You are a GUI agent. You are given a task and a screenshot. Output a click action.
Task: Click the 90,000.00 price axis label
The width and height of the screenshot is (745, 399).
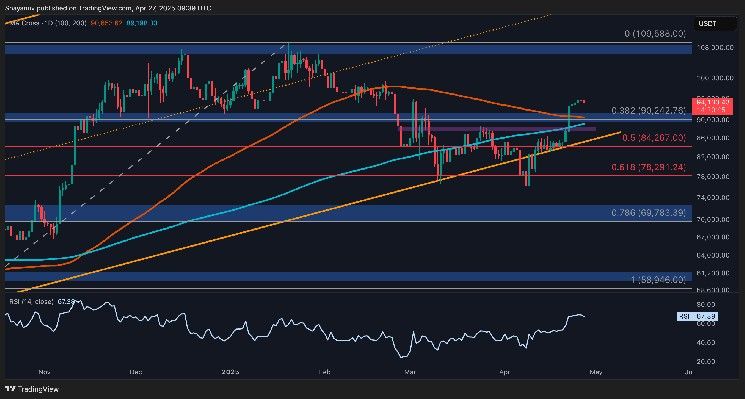(x=712, y=121)
